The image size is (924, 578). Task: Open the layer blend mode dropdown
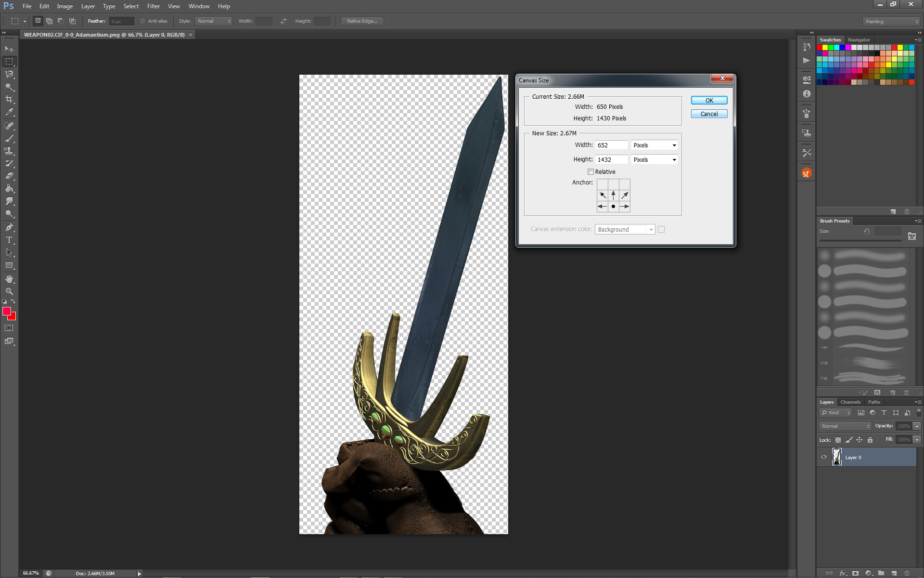click(845, 426)
